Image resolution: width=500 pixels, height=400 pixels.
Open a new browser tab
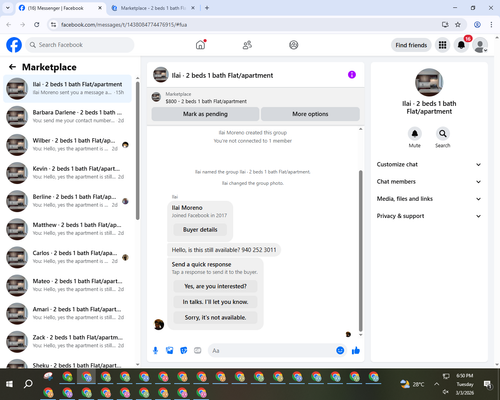[x=207, y=8]
